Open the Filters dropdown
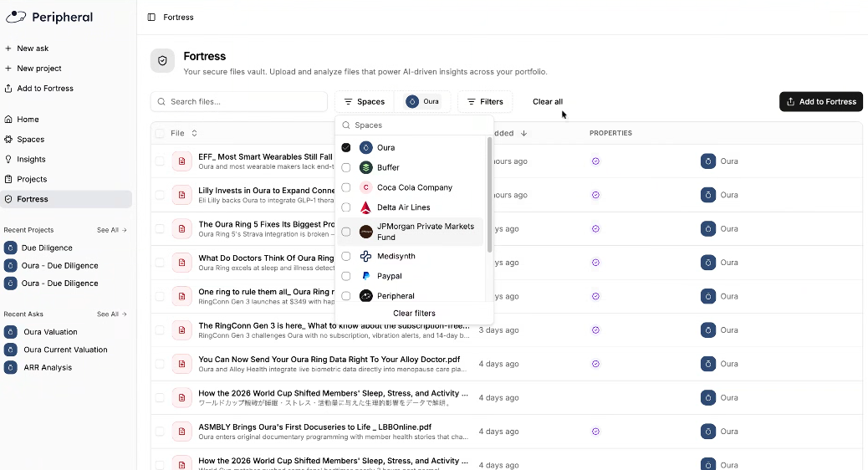This screenshot has width=868, height=470. click(x=485, y=101)
